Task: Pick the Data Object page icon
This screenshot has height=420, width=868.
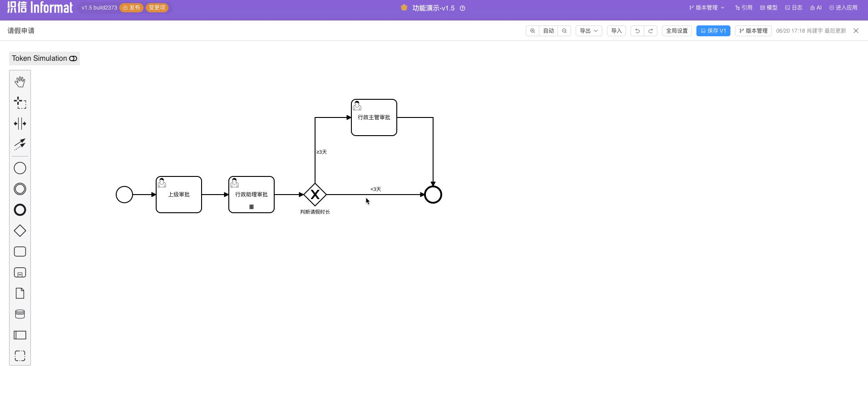Action: (20, 293)
